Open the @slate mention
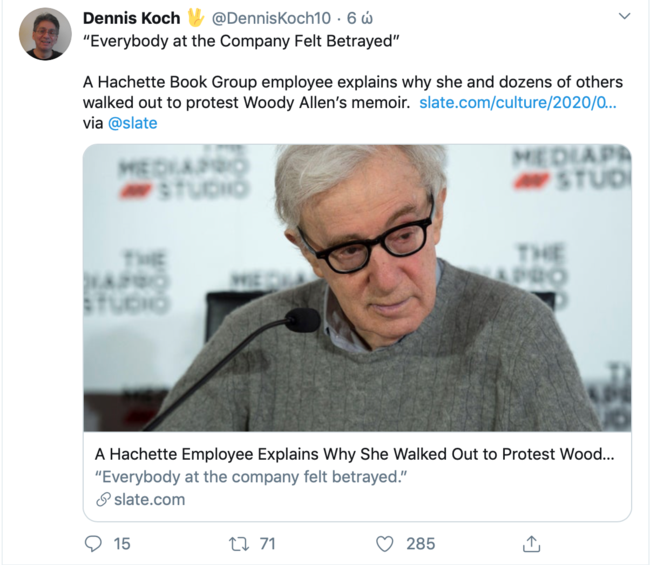 (132, 123)
